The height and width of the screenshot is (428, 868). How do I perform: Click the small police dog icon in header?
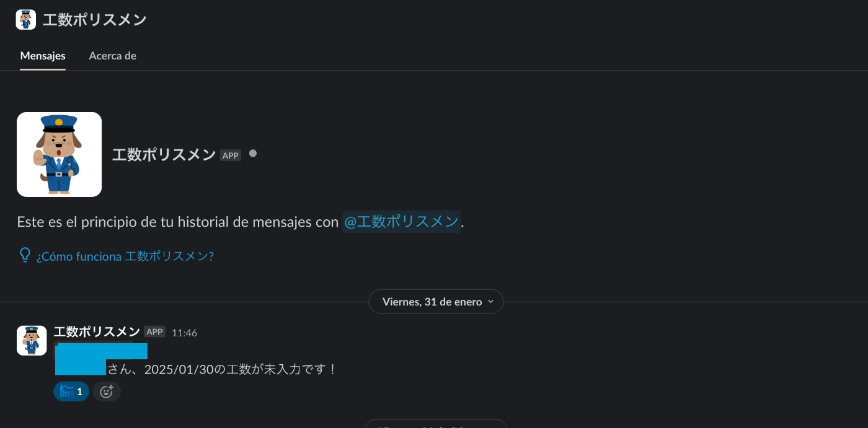coord(25,20)
